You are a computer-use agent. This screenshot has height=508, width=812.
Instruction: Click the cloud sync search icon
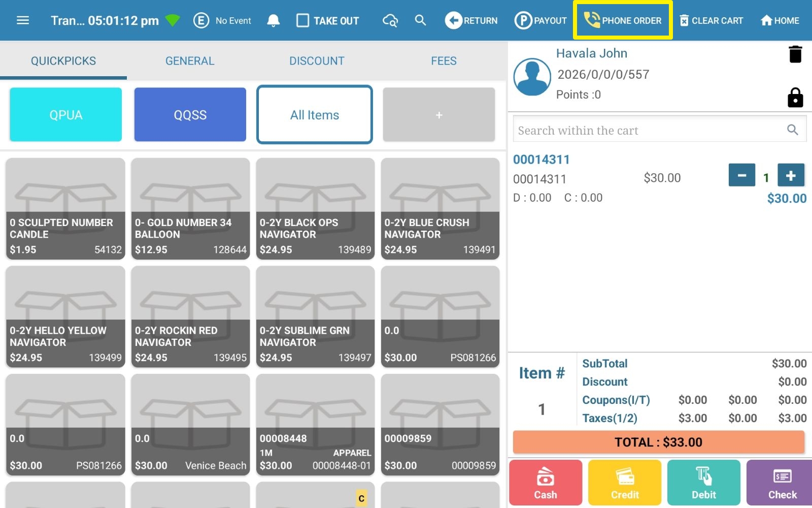coord(390,20)
